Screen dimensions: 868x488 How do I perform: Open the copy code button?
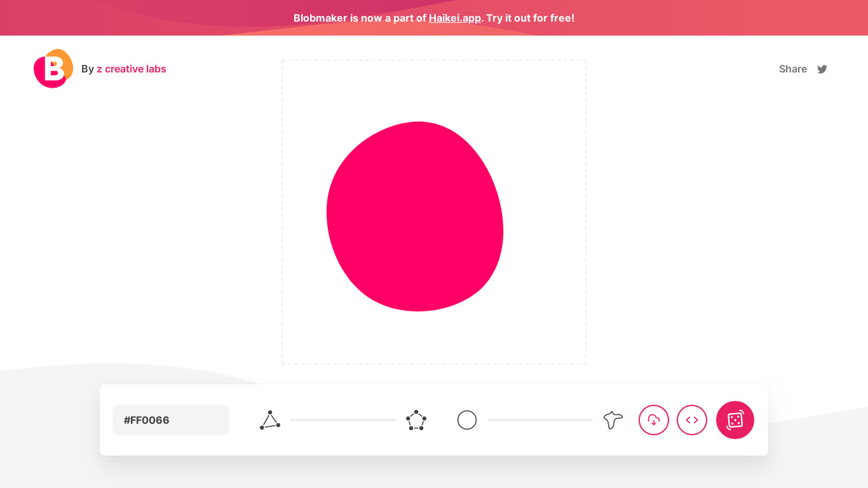click(692, 420)
